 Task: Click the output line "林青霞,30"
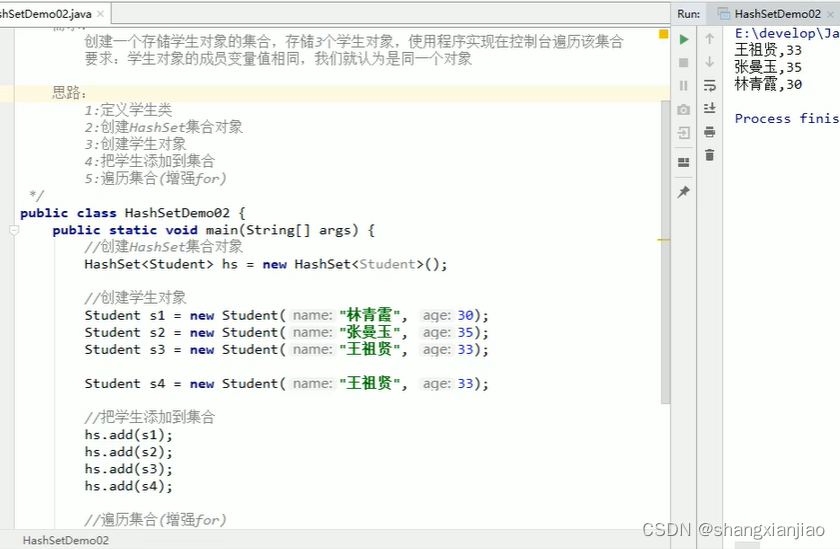[768, 85]
